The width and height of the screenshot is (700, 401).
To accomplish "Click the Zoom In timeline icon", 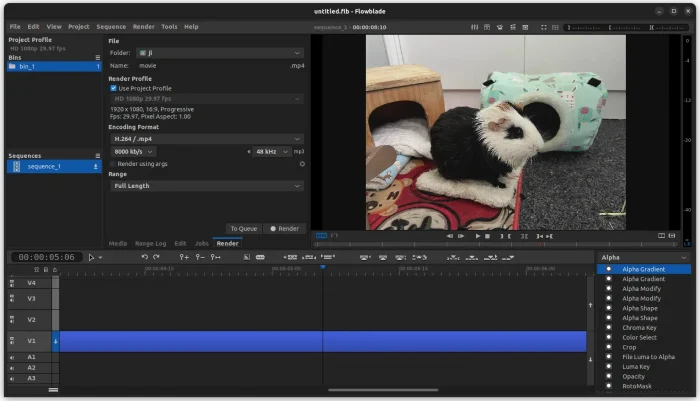I will (x=183, y=257).
